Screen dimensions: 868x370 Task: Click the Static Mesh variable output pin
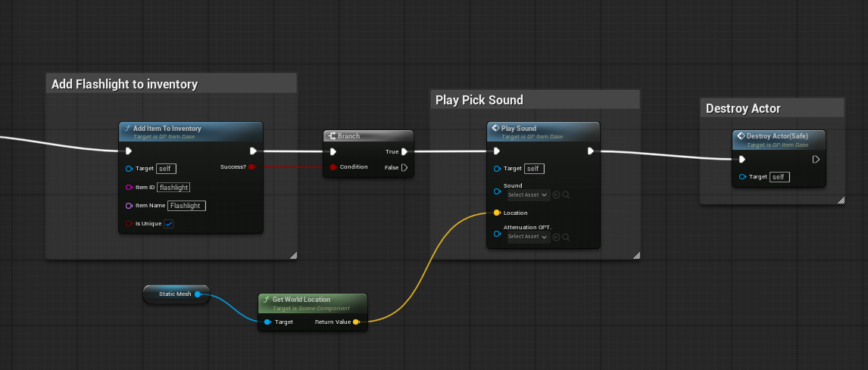[x=198, y=294]
